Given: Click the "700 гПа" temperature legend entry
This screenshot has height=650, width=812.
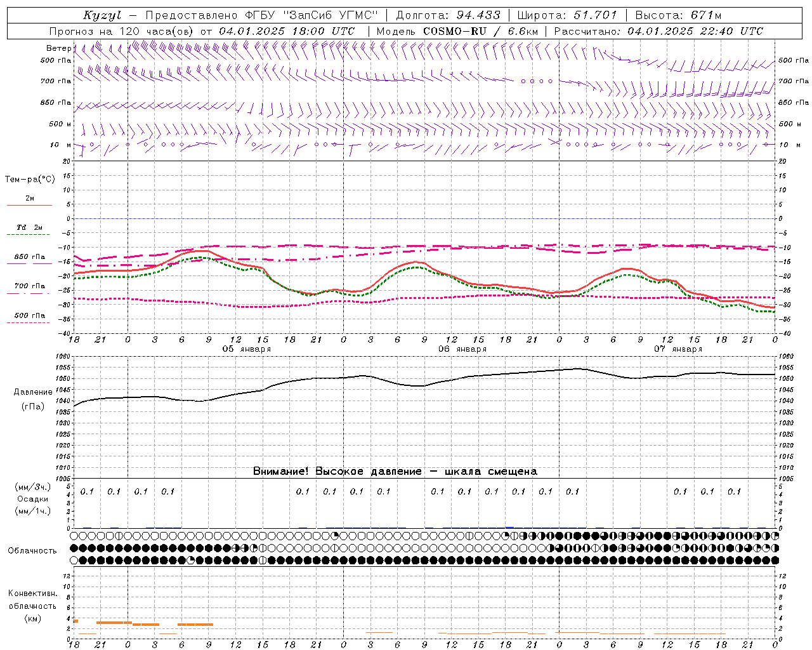Looking at the screenshot, I should (29, 286).
